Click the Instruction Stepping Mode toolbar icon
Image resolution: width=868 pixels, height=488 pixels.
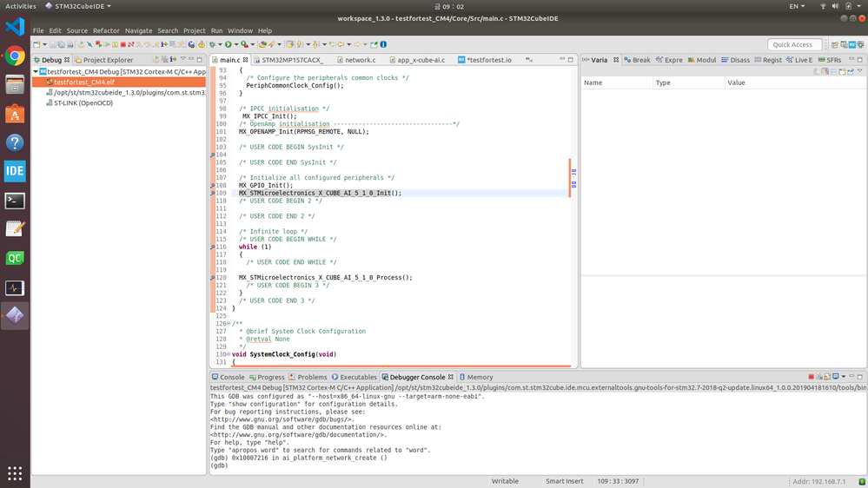(164, 44)
